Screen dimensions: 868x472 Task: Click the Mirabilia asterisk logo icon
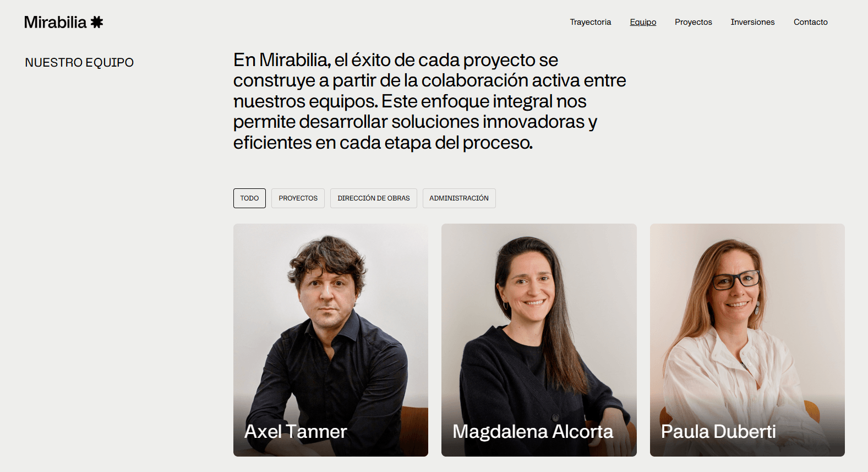point(97,22)
